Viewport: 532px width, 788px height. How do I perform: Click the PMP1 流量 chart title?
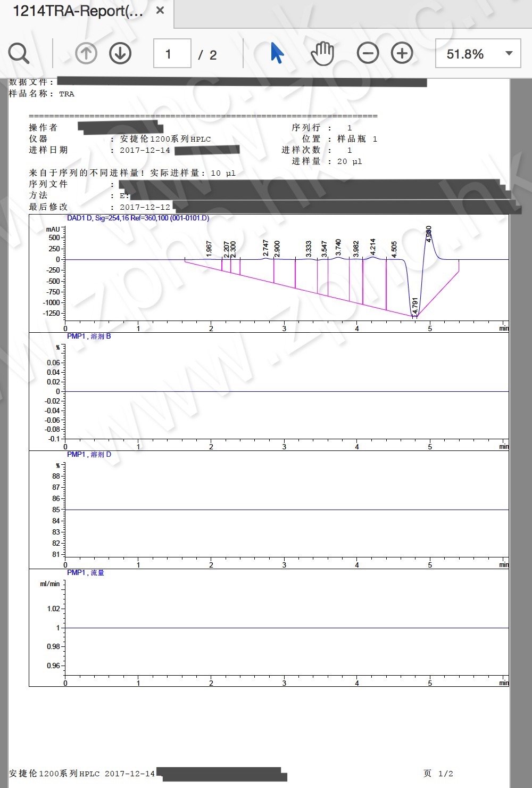click(x=86, y=573)
